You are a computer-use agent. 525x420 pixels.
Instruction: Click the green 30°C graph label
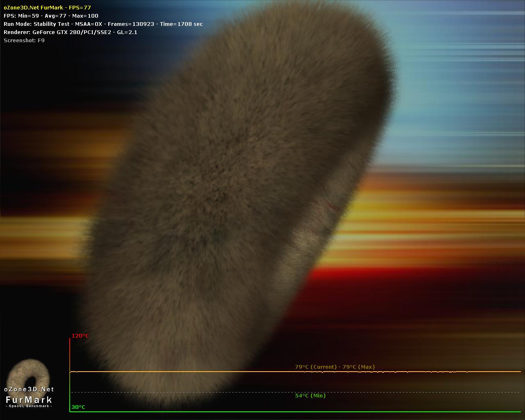(x=79, y=407)
